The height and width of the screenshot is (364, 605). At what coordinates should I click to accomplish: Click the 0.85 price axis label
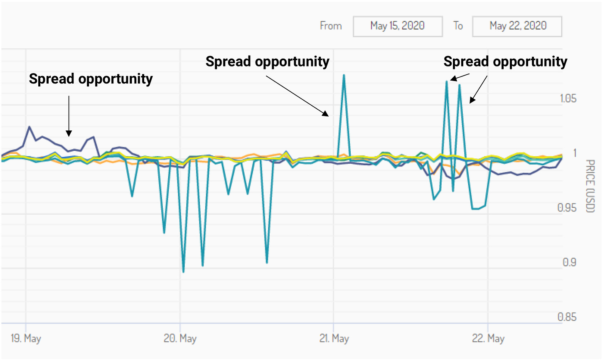567,317
